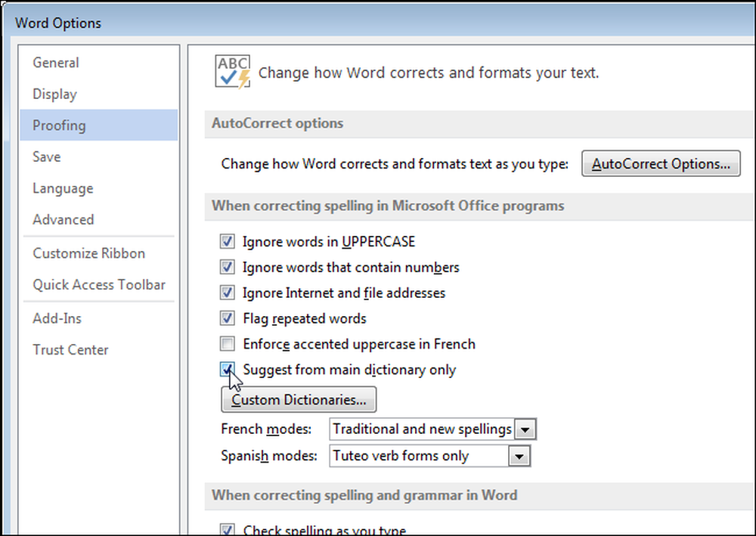The image size is (756, 536).
Task: Uncheck Ignore Internet and file addresses
Action: click(x=227, y=293)
